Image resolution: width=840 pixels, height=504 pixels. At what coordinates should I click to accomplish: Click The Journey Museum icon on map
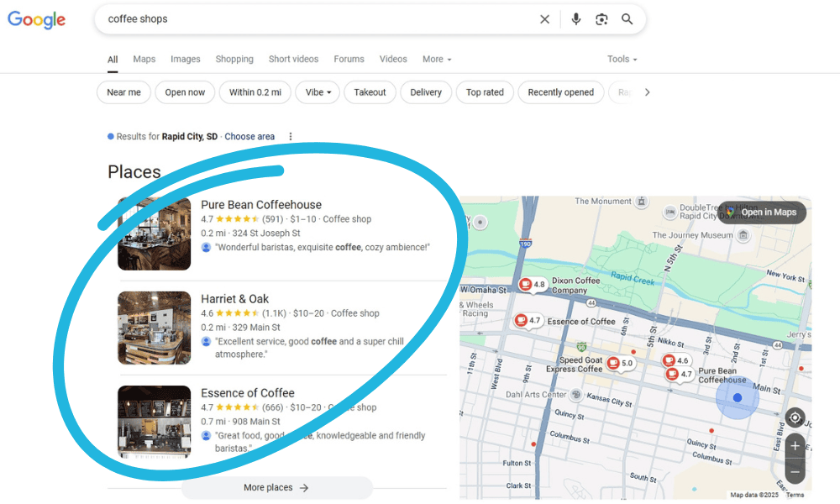coord(743,234)
